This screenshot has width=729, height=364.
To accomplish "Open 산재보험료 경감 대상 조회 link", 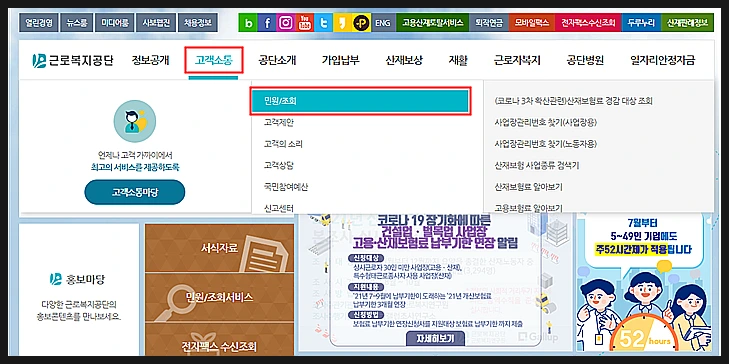I will [574, 101].
